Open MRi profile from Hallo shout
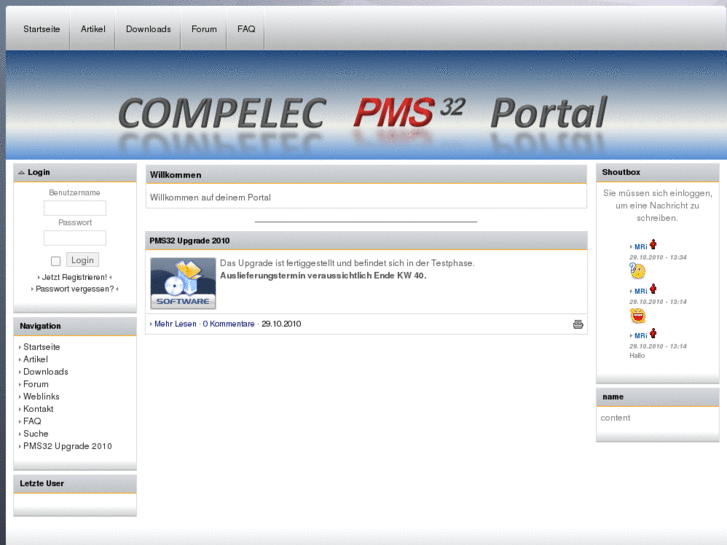727x545 pixels. (x=641, y=336)
